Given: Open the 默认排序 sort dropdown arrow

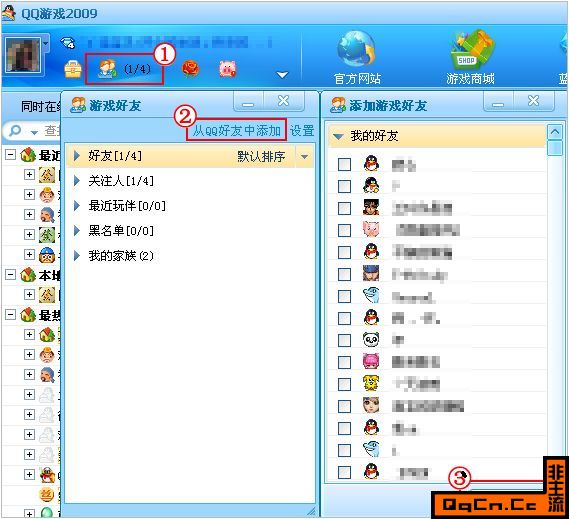Looking at the screenshot, I should tap(304, 156).
